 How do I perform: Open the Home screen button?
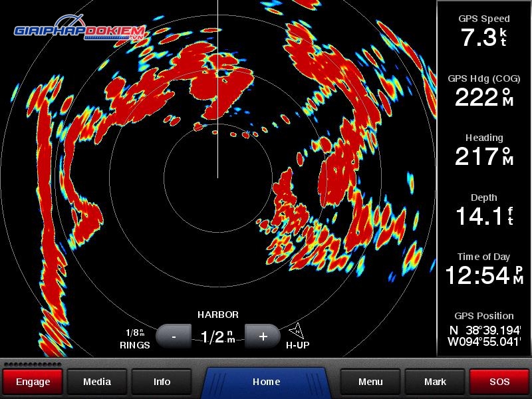[266, 382]
